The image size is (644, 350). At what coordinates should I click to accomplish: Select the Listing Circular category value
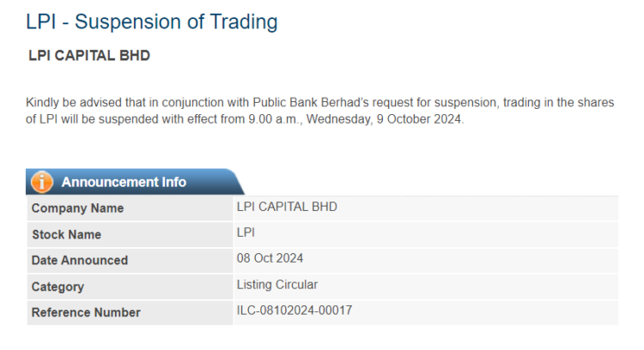(x=277, y=284)
